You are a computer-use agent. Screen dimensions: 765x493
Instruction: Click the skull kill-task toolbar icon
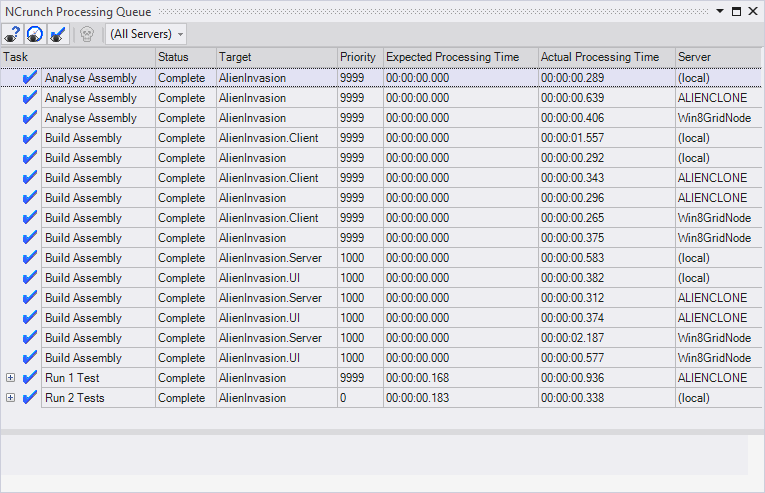[x=87, y=34]
